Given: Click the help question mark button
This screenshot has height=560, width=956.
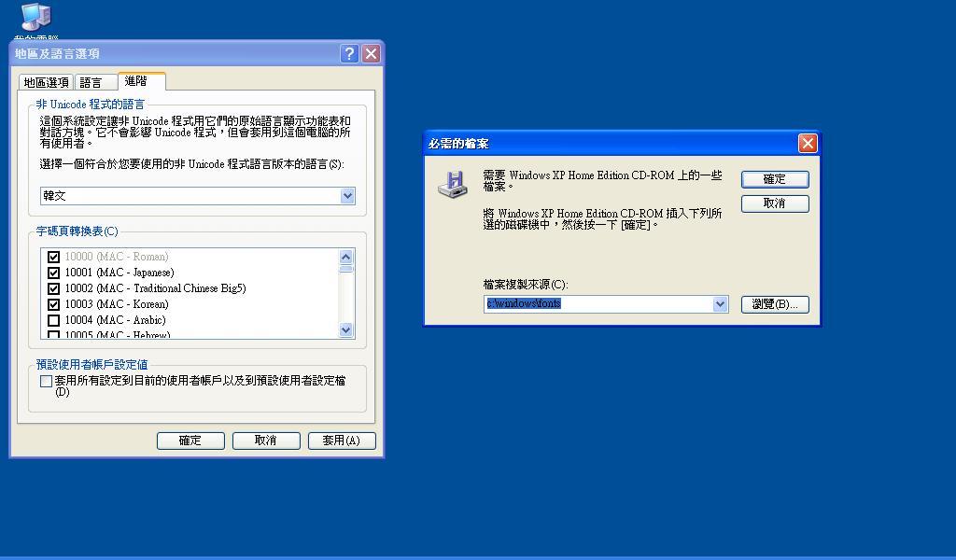Looking at the screenshot, I should coord(349,53).
